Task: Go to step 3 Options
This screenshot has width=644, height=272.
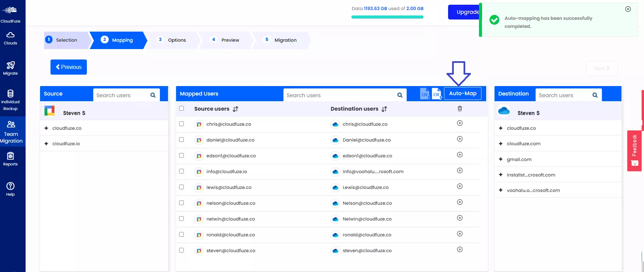Action: coord(172,40)
